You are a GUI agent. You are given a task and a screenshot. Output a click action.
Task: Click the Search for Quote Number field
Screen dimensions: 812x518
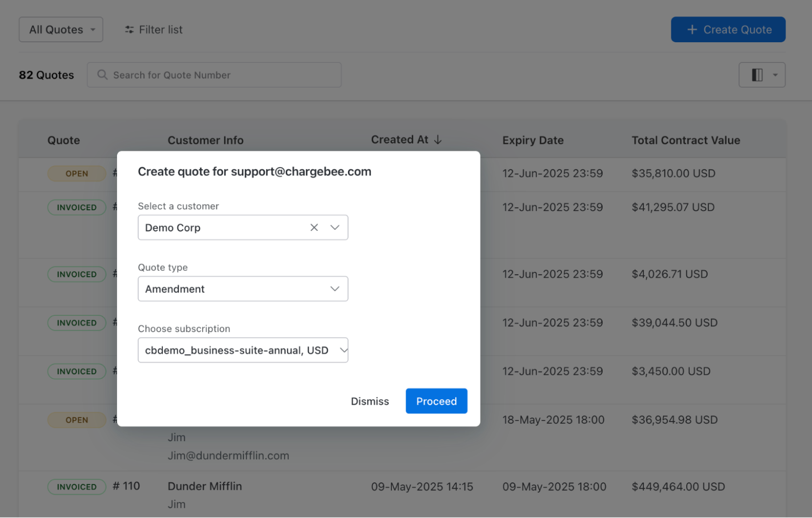[222, 75]
